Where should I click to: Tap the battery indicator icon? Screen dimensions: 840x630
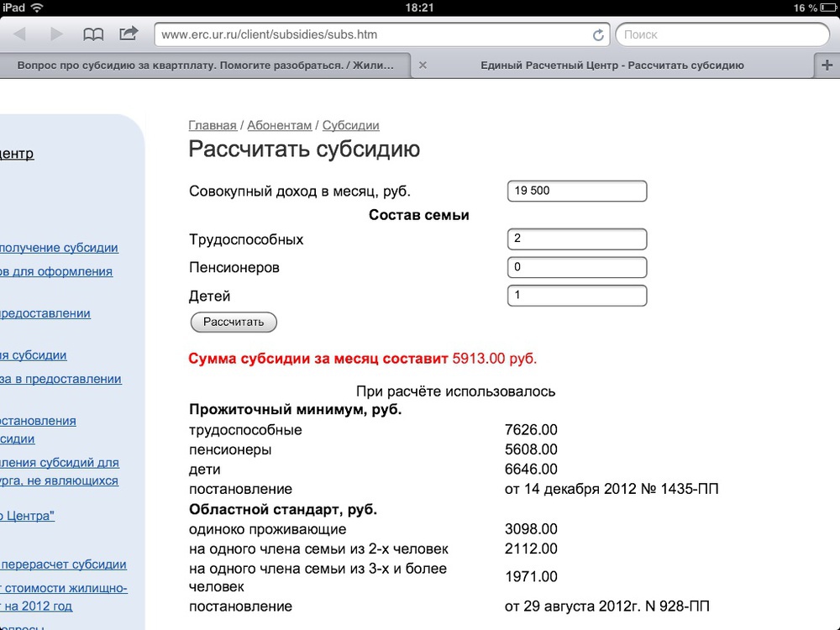coord(828,8)
